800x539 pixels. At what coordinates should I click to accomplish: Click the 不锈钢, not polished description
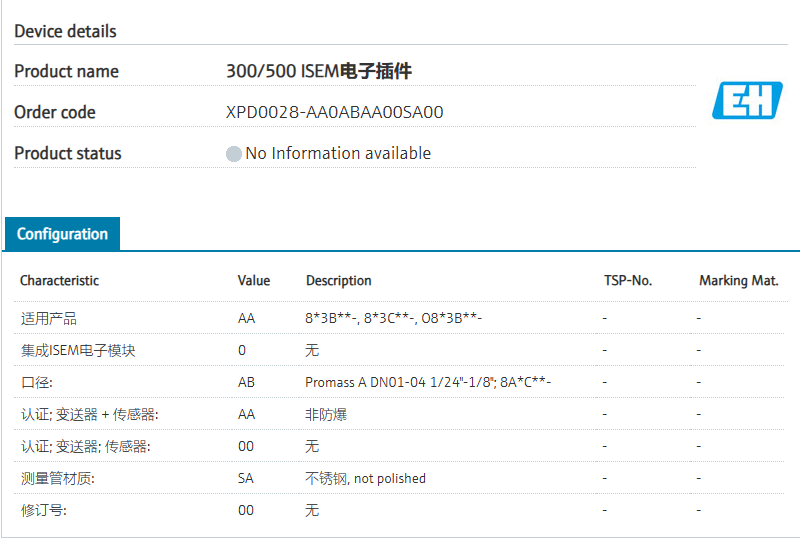[365, 478]
